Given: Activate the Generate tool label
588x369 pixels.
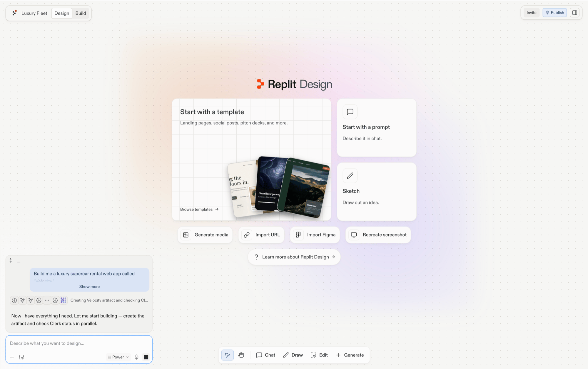Looking at the screenshot, I should (x=354, y=355).
